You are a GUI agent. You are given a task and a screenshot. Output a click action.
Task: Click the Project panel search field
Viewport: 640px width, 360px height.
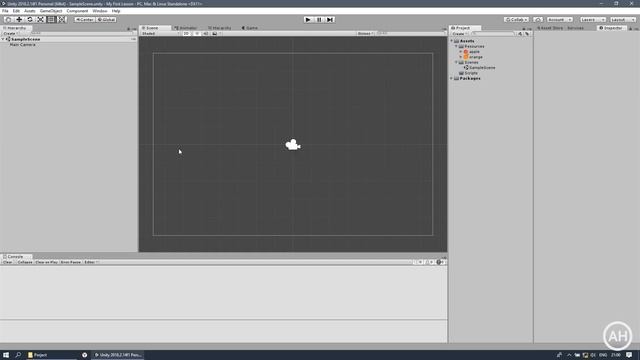pyautogui.click(x=493, y=34)
